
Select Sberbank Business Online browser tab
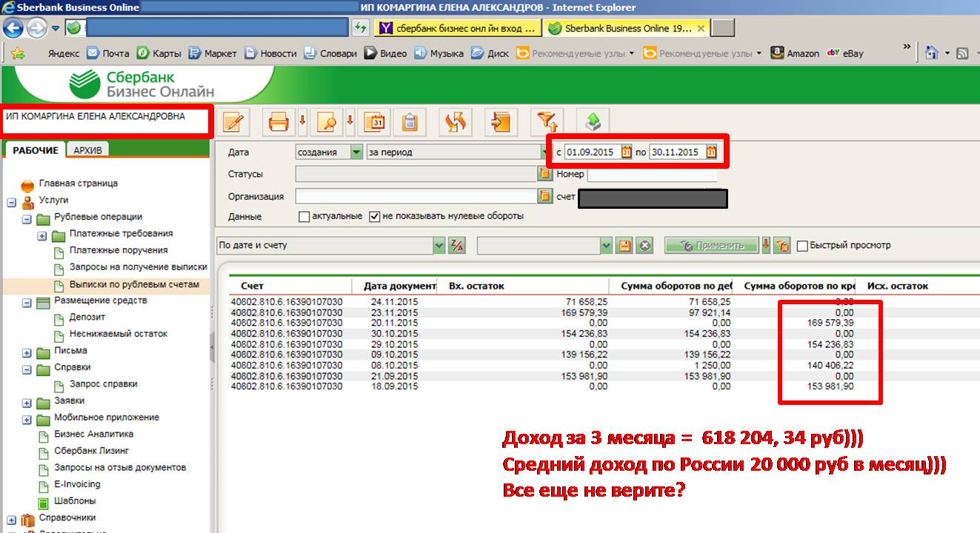627,28
